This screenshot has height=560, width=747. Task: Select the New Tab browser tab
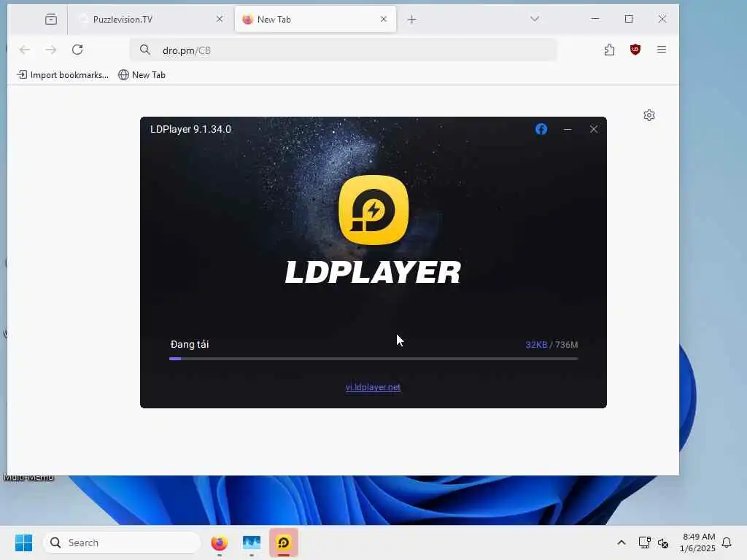coord(315,20)
